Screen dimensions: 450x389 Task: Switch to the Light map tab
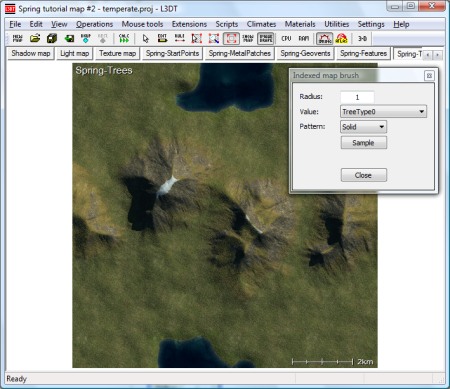pyautogui.click(x=75, y=53)
